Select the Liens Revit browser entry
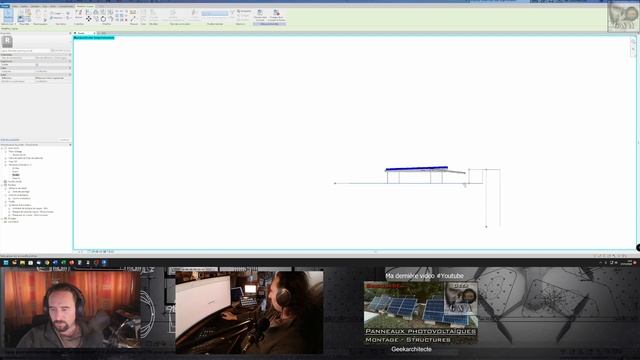The image size is (640, 360). tap(13, 222)
